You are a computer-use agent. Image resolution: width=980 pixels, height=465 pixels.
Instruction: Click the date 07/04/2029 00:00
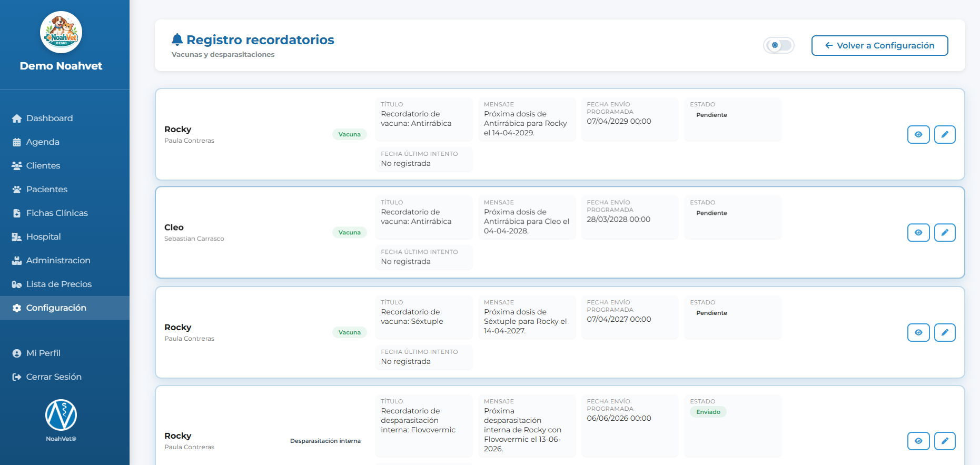click(619, 121)
